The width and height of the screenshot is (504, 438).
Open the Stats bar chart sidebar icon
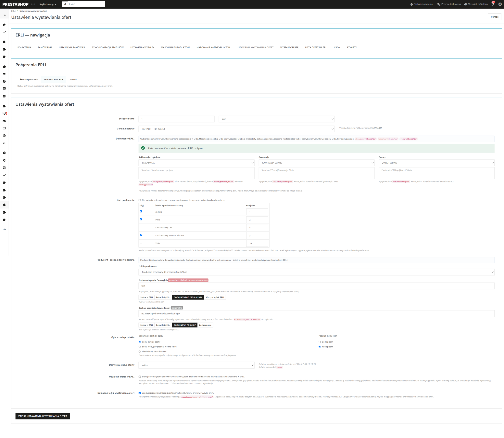(x=4, y=96)
